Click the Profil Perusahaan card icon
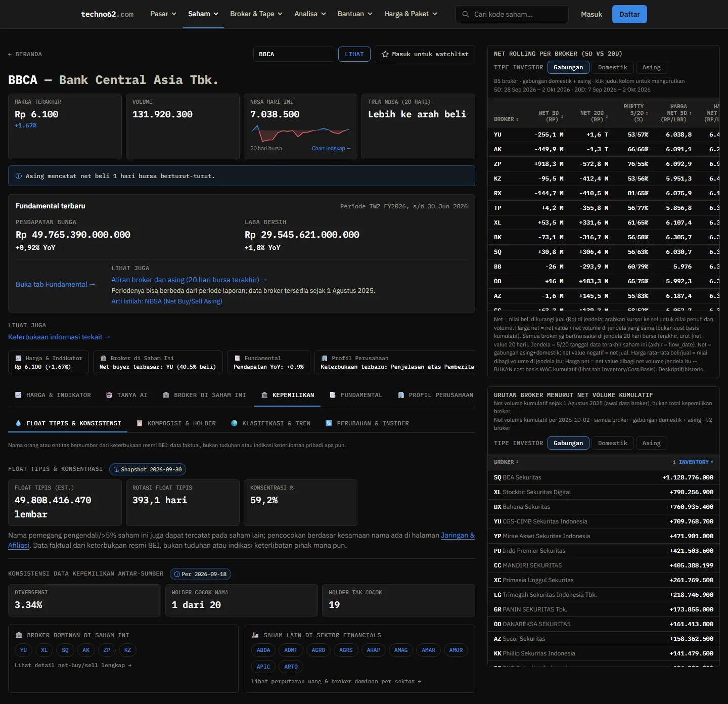This screenshot has width=728, height=704. click(324, 358)
